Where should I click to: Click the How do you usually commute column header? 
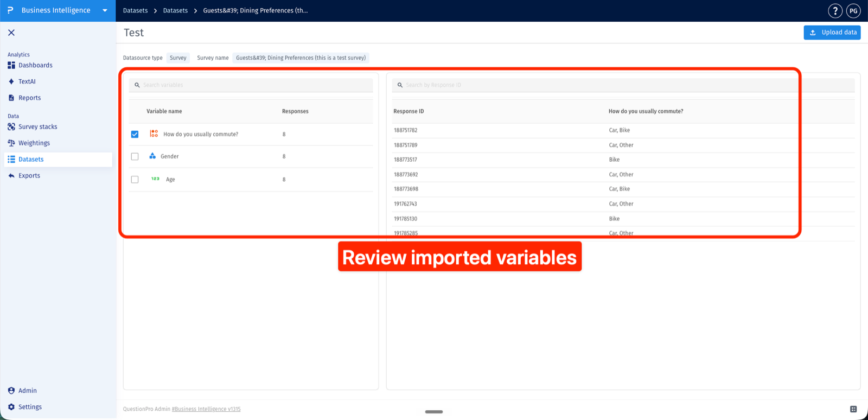click(646, 111)
